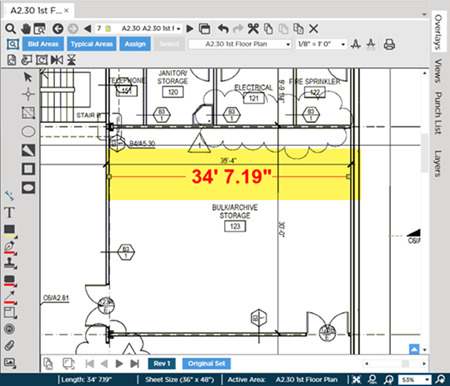
Task: Click the horizontal scrollbar at bottom right
Action: click(x=395, y=363)
